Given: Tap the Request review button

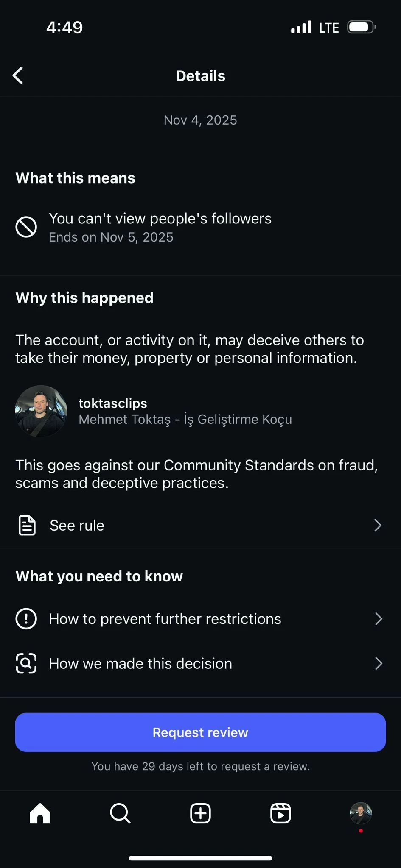Looking at the screenshot, I should coord(200,732).
